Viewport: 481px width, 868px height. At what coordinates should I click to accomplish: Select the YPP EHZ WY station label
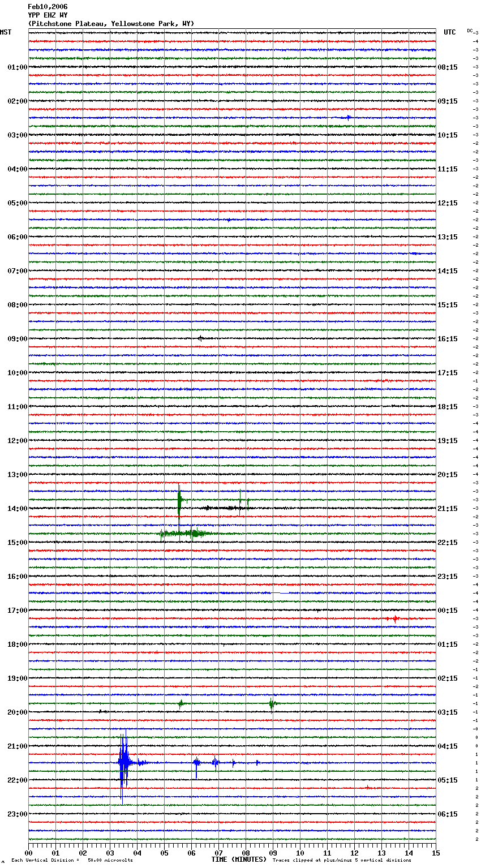48,15
